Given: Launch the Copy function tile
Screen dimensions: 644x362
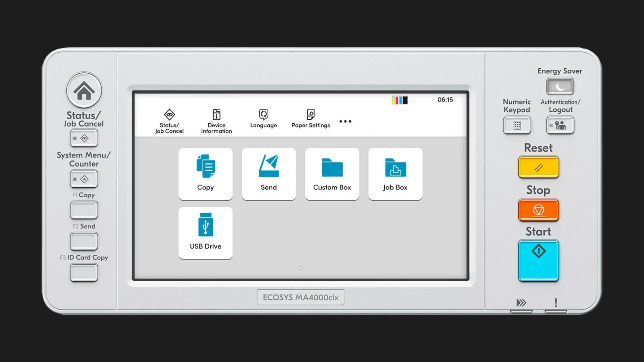Looking at the screenshot, I should [x=206, y=174].
